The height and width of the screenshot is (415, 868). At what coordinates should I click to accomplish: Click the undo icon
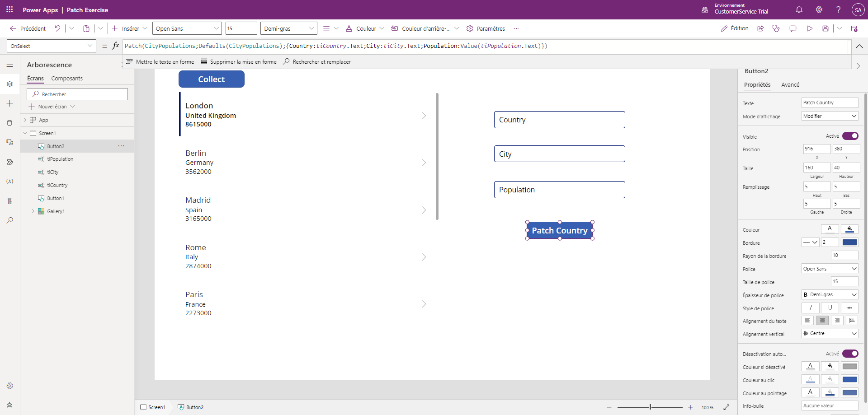coord(57,28)
